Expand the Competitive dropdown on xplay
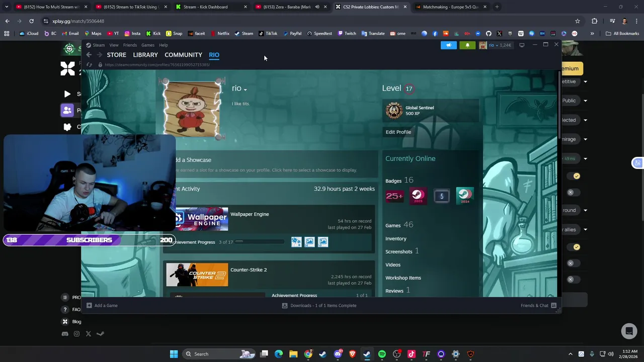This screenshot has width=644, height=362. pos(585,81)
